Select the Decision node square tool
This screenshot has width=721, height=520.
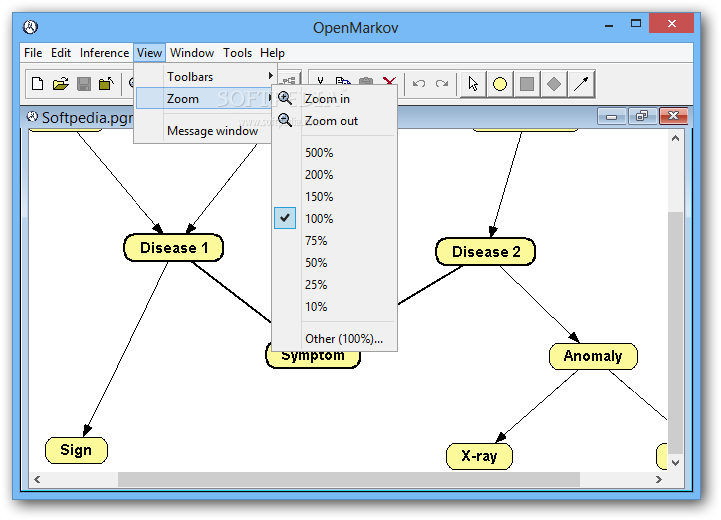point(527,84)
